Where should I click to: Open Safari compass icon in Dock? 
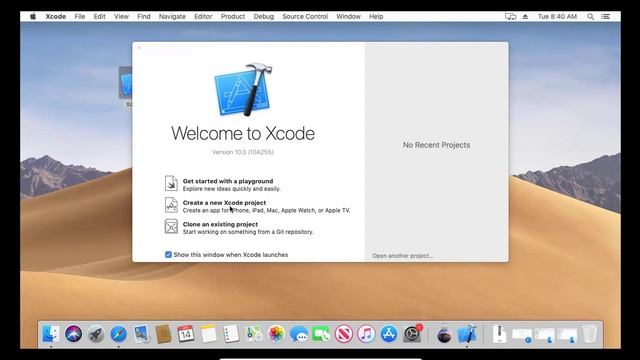(118, 334)
